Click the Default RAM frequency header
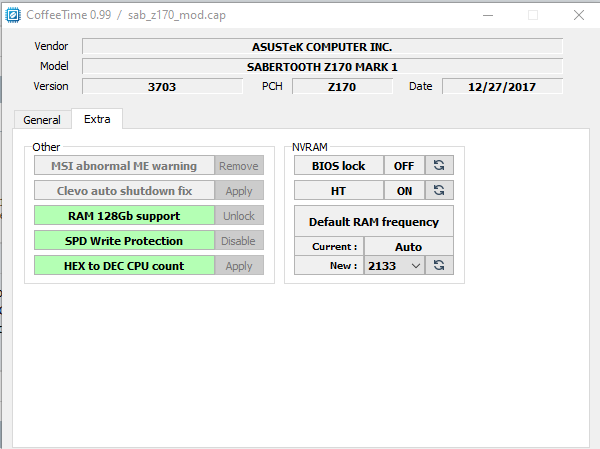This screenshot has height=449, width=600. pos(374,221)
